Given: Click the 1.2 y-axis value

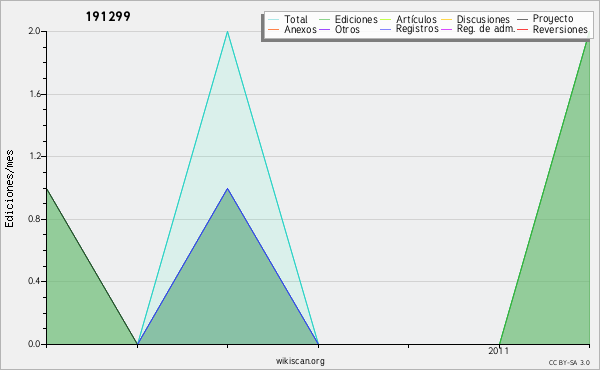Looking at the screenshot, I should [35, 156].
